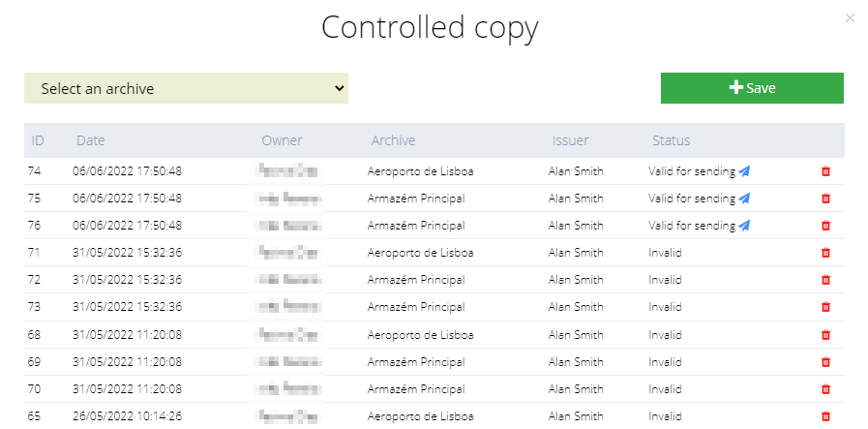868x429 pixels.
Task: Select Aeroporto de Lisboa in row 71
Action: [x=420, y=252]
